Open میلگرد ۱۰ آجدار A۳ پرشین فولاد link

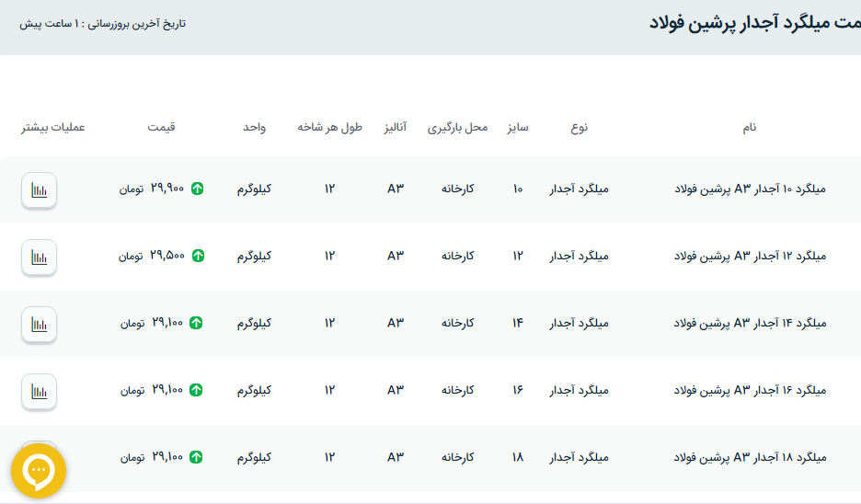coord(750,189)
